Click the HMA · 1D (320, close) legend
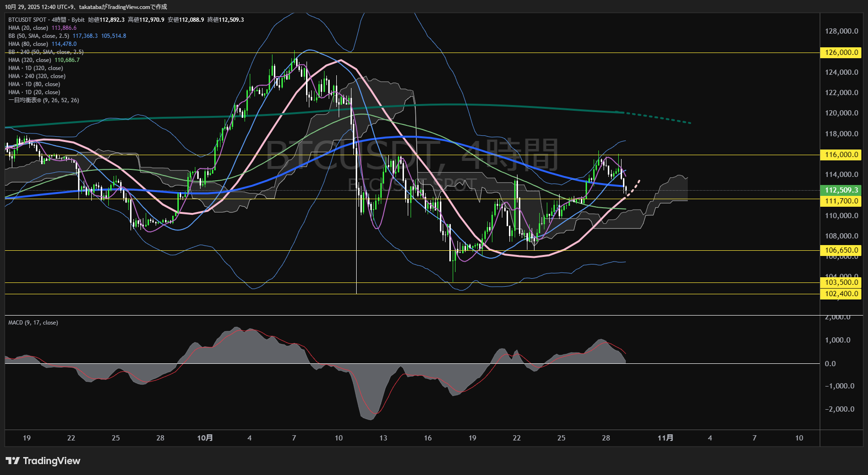 35,68
